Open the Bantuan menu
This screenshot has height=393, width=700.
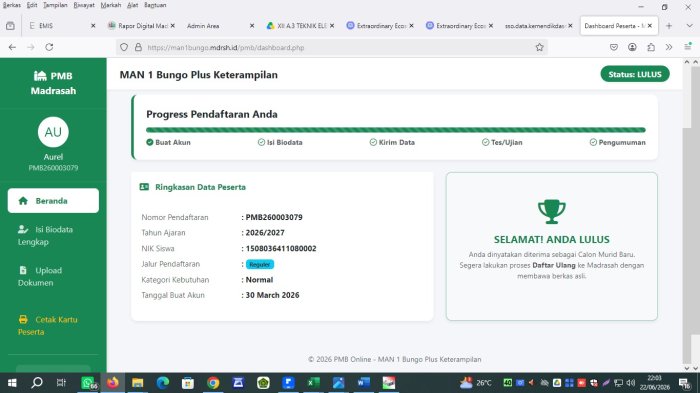pos(155,5)
